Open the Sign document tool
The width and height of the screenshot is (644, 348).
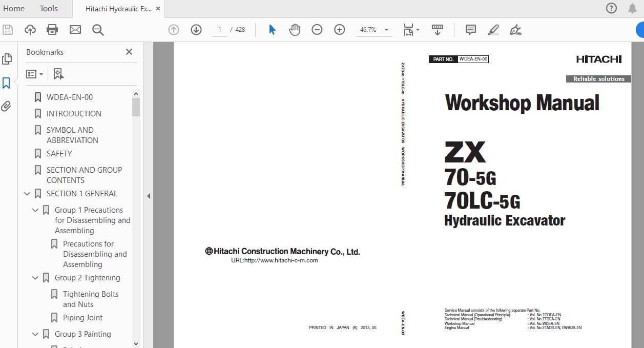515,30
